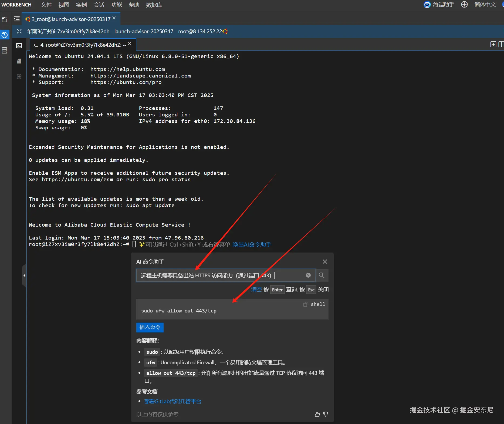Click the root@8.134.252.22 connection label

[200, 31]
